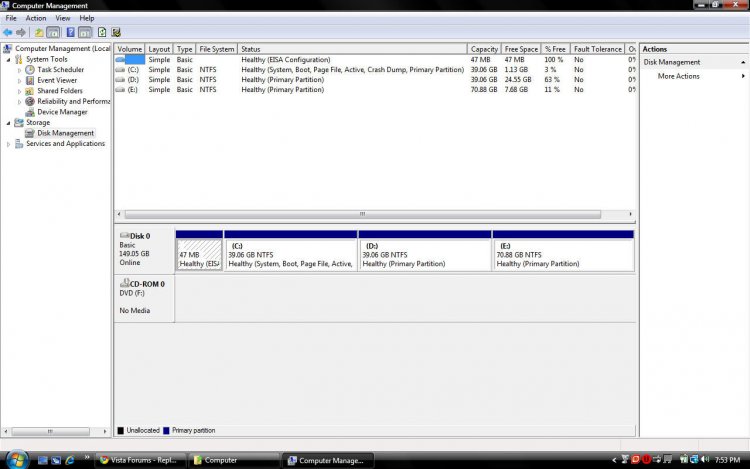Click the Refresh toolbar icon

102,33
